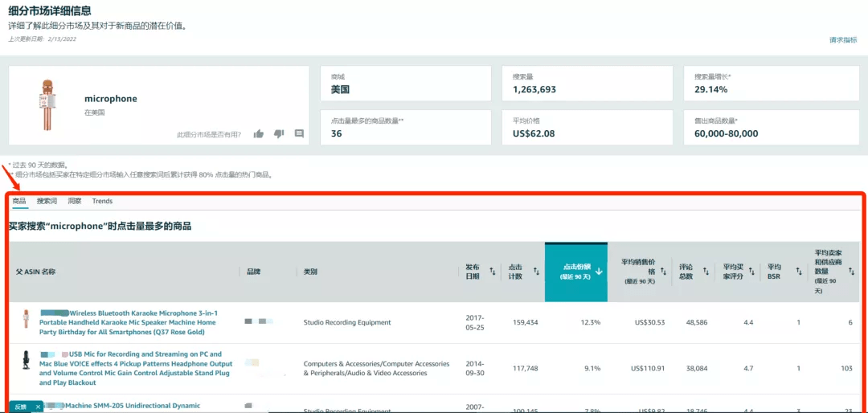This screenshot has height=413, width=868.
Task: Sort by 平均买家评分 column arrows
Action: 752,272
